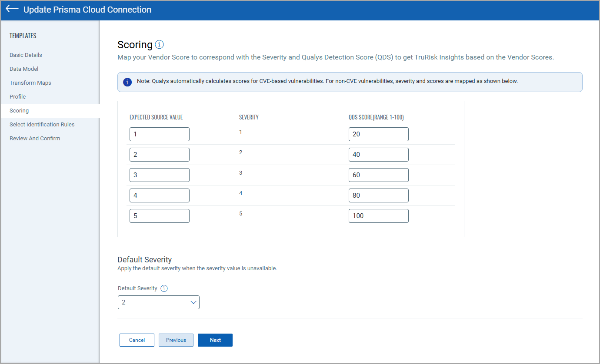Viewport: 600px width, 364px height.
Task: Select the Scoring sidebar item
Action: pos(19,111)
